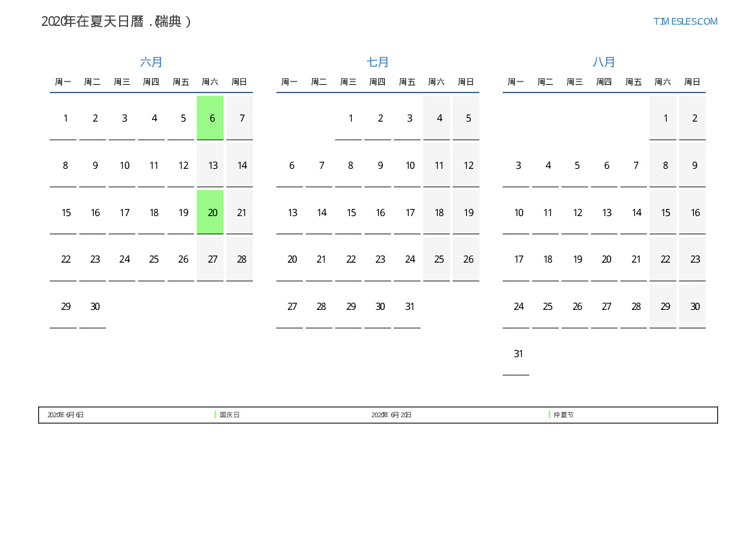Select August 31 in the last row
The width and height of the screenshot is (756, 535).
pos(518,354)
